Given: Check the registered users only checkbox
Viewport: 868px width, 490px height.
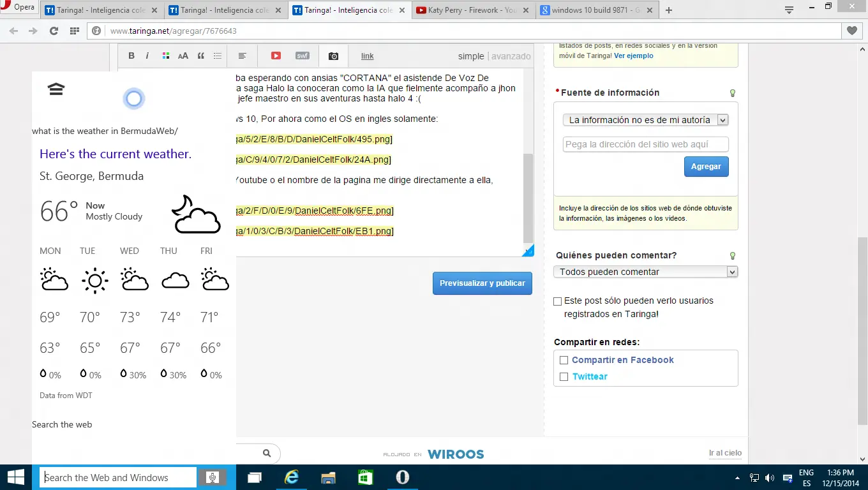Looking at the screenshot, I should pyautogui.click(x=558, y=301).
